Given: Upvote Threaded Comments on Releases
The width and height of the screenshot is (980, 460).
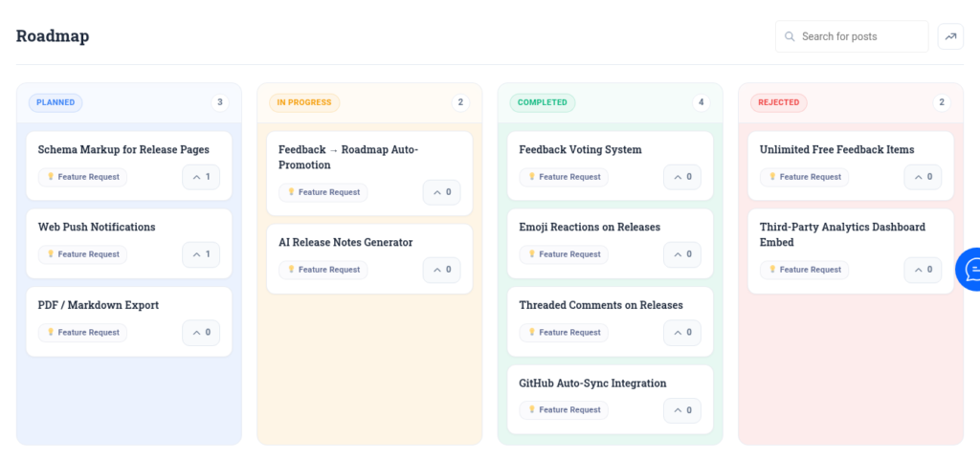Looking at the screenshot, I should tap(682, 332).
